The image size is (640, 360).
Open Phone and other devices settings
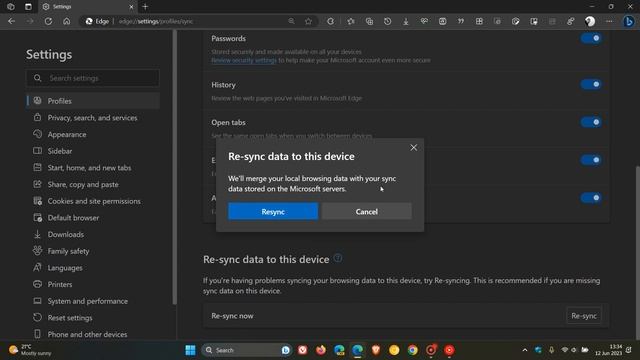click(93, 334)
